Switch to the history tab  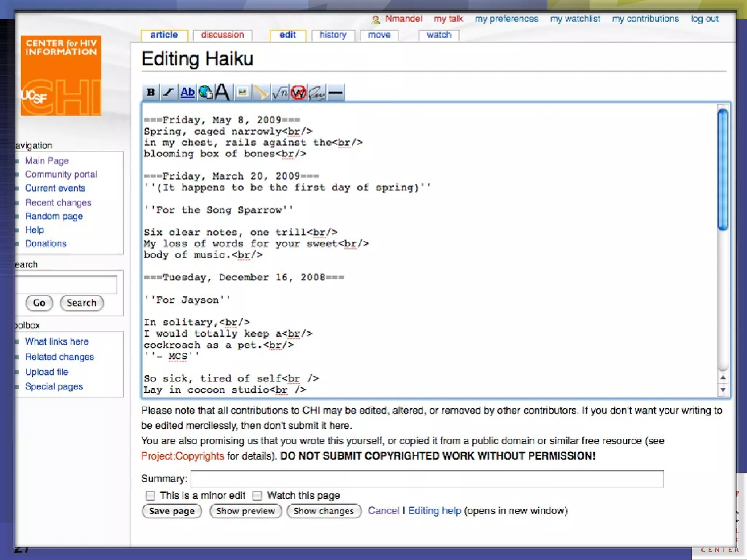(x=333, y=35)
